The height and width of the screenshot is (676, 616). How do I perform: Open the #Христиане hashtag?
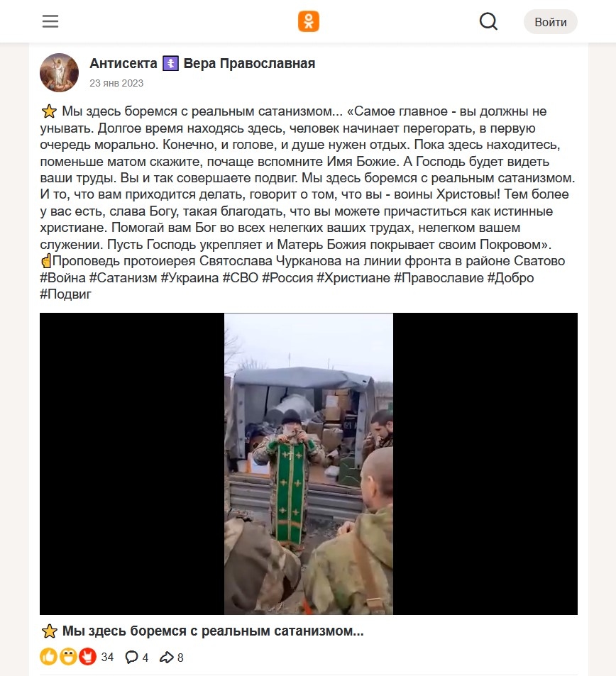coord(353,277)
